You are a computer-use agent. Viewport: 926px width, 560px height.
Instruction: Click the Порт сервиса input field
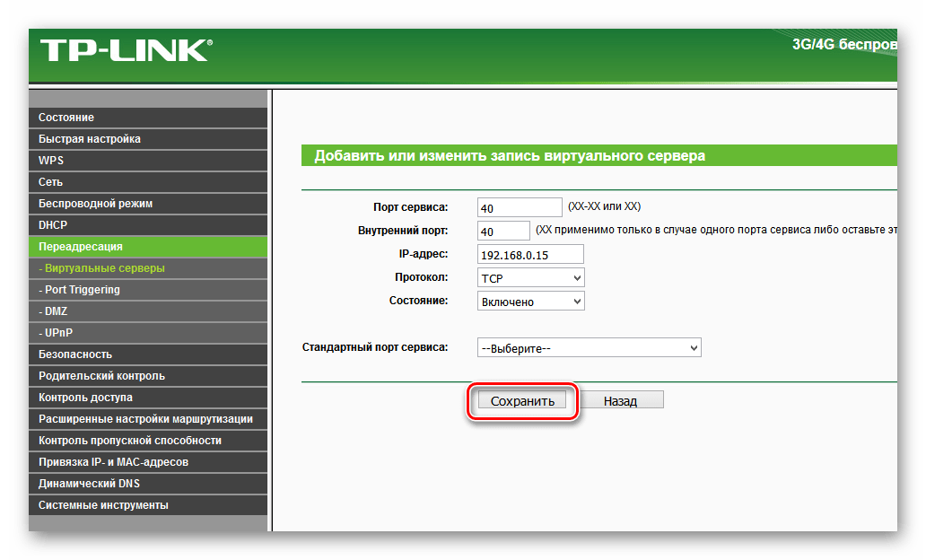[x=520, y=208]
